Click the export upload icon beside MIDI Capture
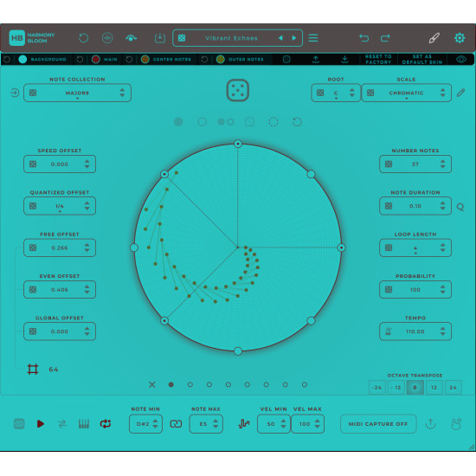The image size is (476, 476). [430, 424]
